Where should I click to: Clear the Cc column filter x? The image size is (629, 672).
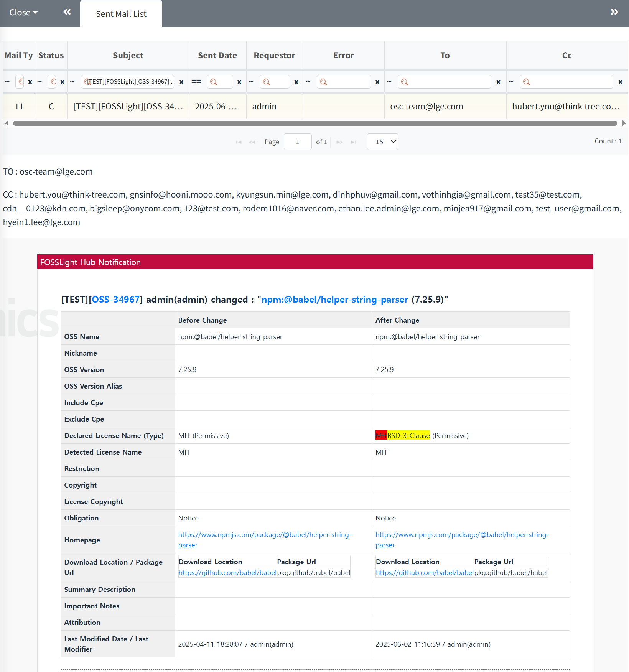620,82
